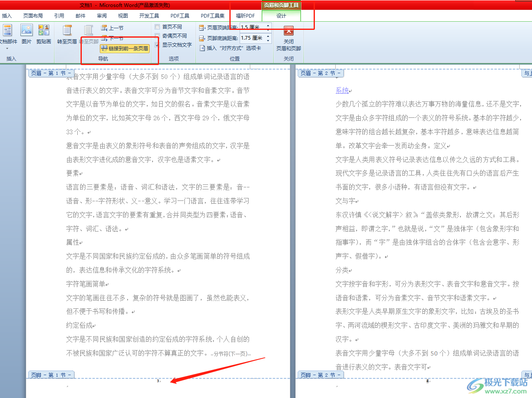This screenshot has height=398, width=532.
Task: Click the 选项 group label
Action: coord(174,58)
